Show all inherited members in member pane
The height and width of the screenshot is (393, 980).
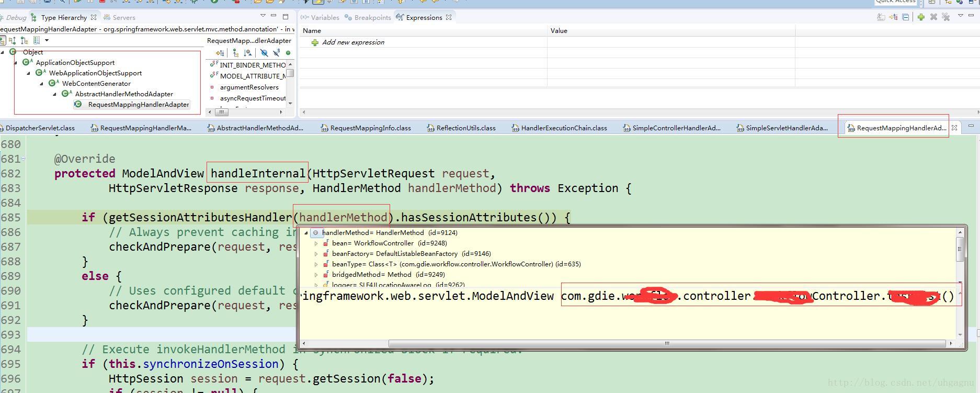click(x=235, y=53)
